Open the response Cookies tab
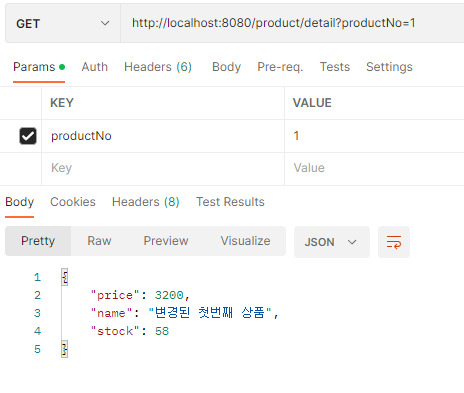The width and height of the screenshot is (464, 393). (x=73, y=202)
